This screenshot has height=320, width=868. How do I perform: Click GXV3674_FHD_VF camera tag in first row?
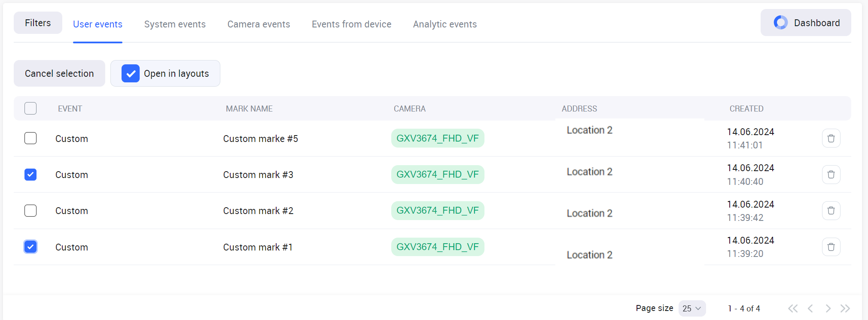click(x=437, y=138)
